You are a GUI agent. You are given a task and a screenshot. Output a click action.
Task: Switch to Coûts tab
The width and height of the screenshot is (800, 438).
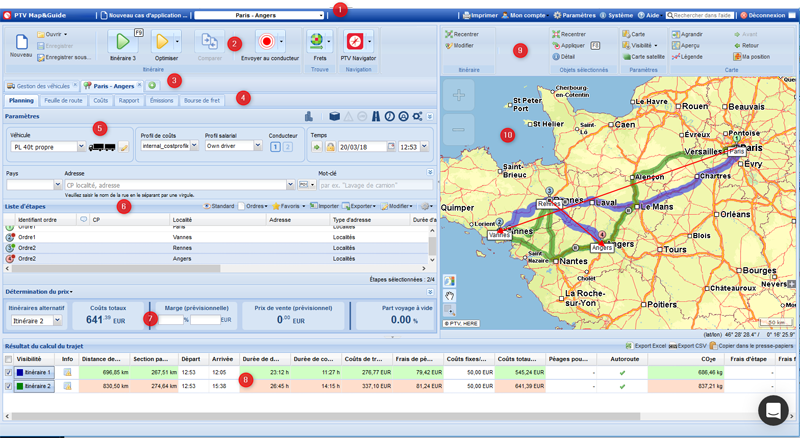pyautogui.click(x=101, y=101)
